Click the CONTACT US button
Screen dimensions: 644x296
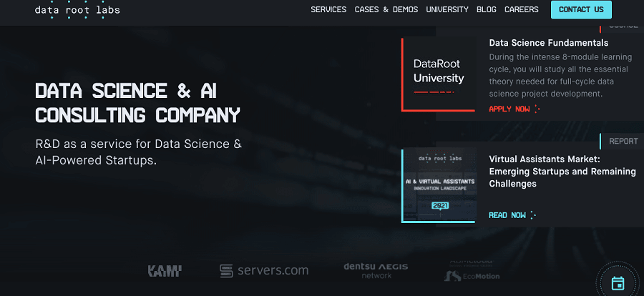tap(581, 9)
